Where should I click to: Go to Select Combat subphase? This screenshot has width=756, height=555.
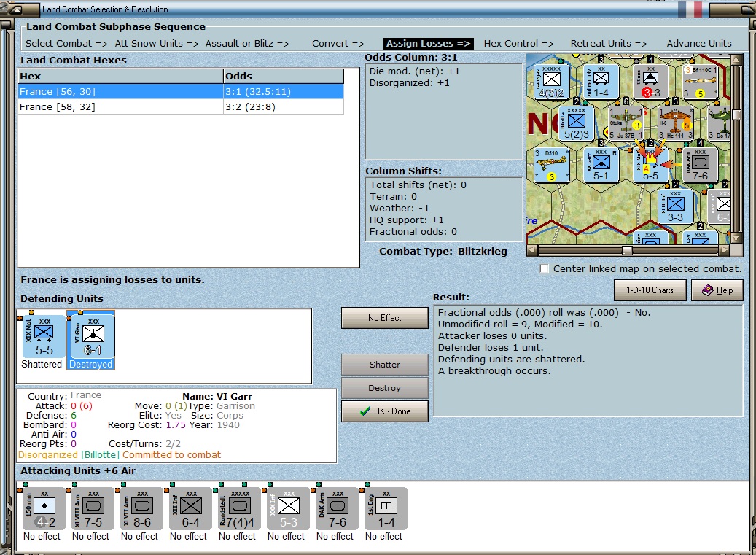click(66, 44)
